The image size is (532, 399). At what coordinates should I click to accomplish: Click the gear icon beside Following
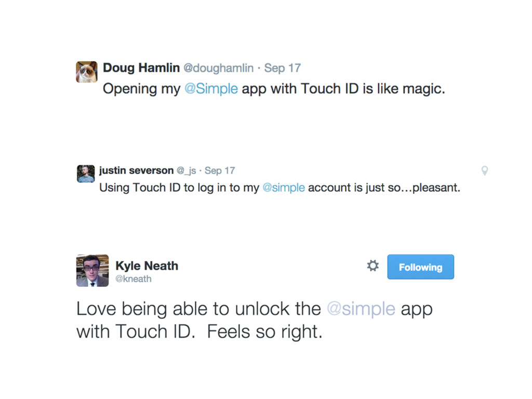tap(373, 265)
